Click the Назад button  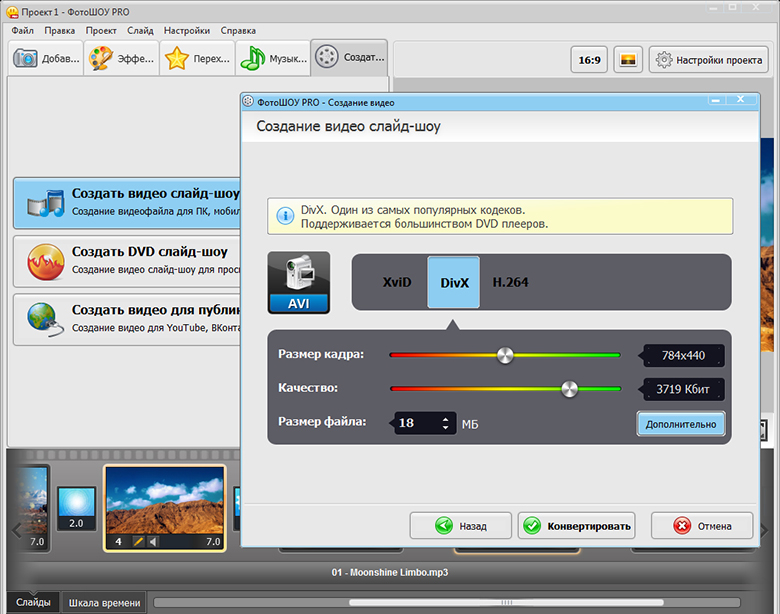[460, 525]
